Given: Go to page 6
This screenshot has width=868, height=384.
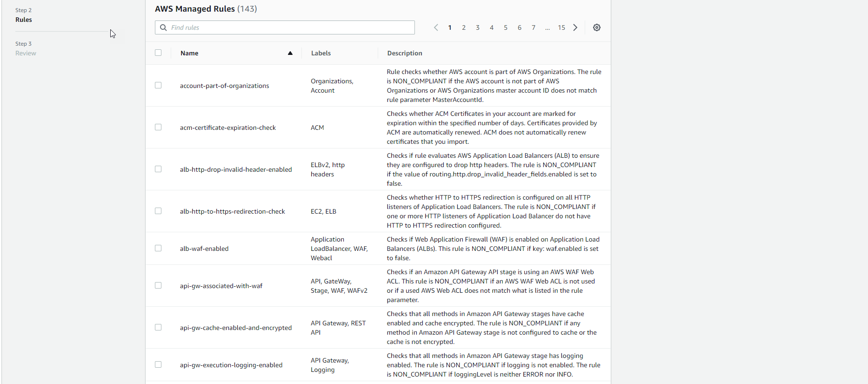Looking at the screenshot, I should click(x=520, y=27).
